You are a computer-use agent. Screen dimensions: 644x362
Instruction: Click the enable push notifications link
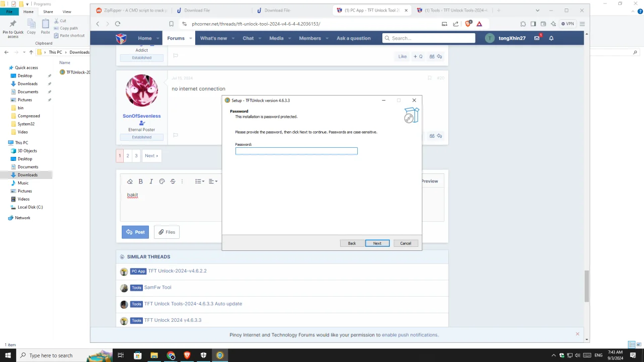(410, 335)
